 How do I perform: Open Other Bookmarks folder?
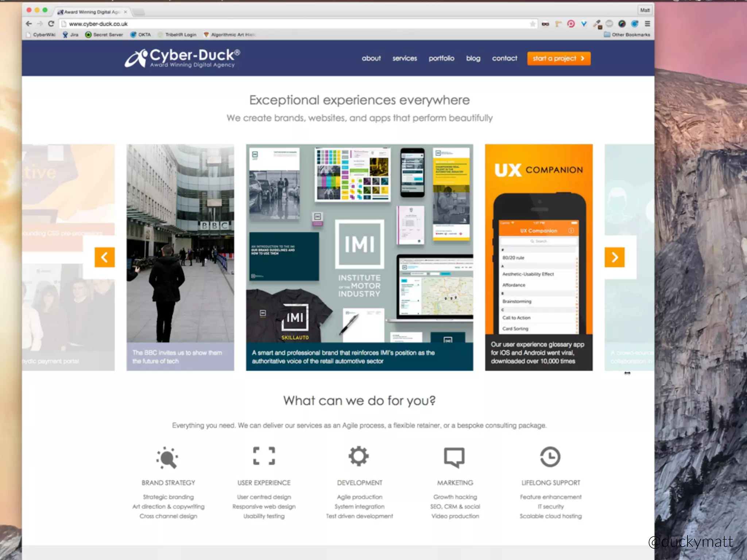pyautogui.click(x=627, y=35)
